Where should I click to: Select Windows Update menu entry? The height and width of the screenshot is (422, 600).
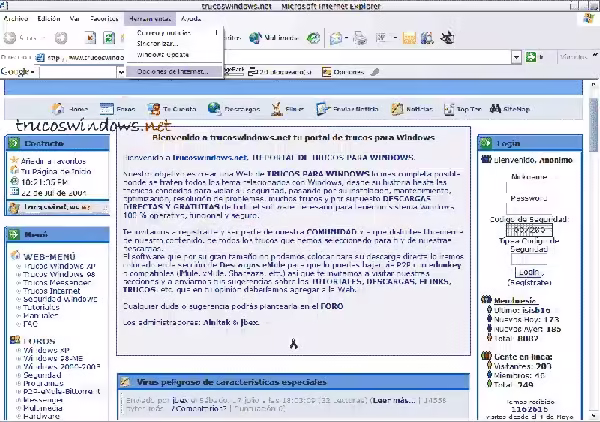174,55
